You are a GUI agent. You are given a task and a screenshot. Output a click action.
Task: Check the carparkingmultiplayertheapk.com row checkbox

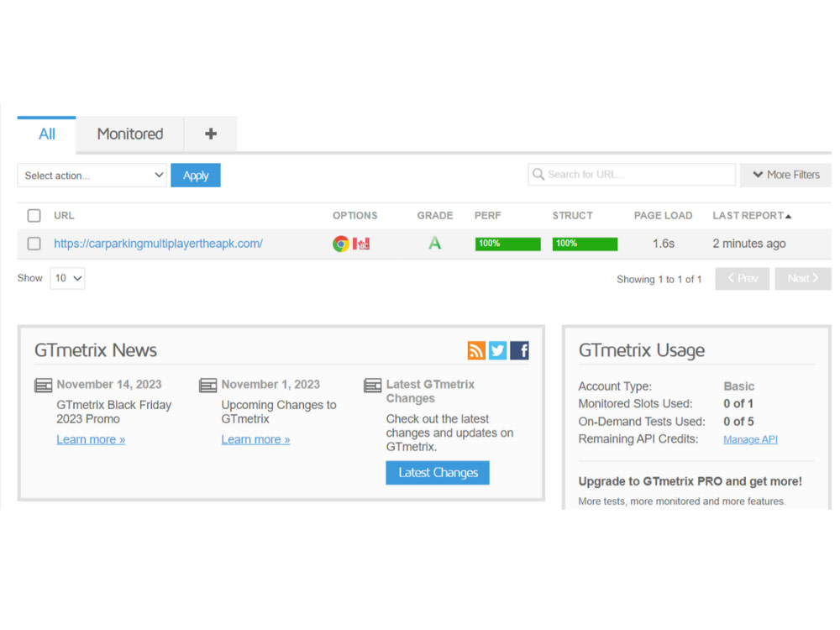tap(34, 244)
